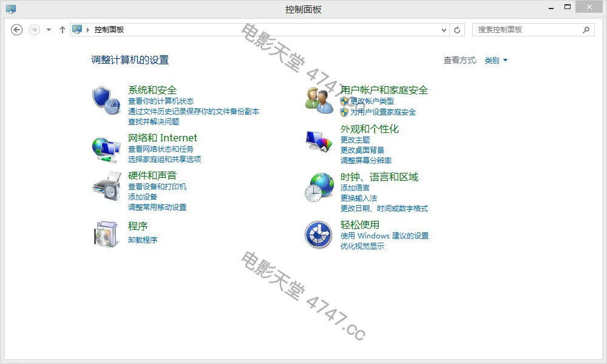
Task: Open the 类别 view-by dropdown
Action: (496, 61)
